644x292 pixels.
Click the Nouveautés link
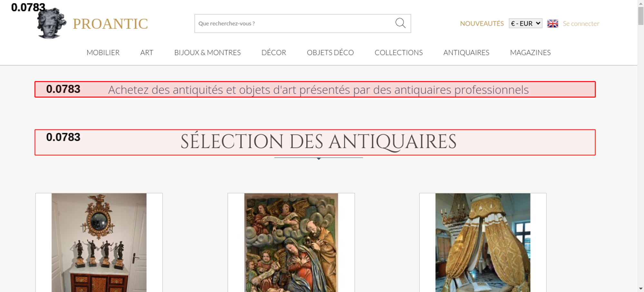pos(482,23)
